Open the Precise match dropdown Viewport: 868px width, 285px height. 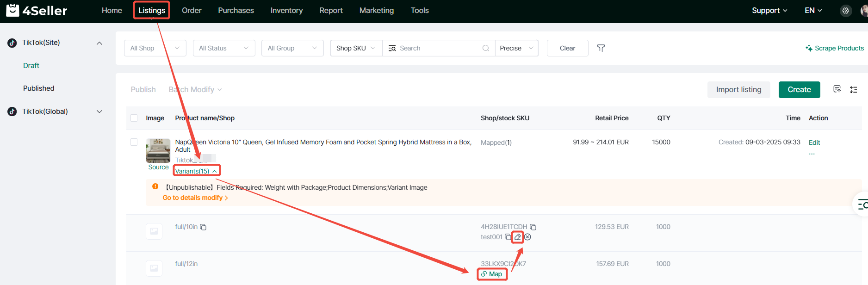517,48
